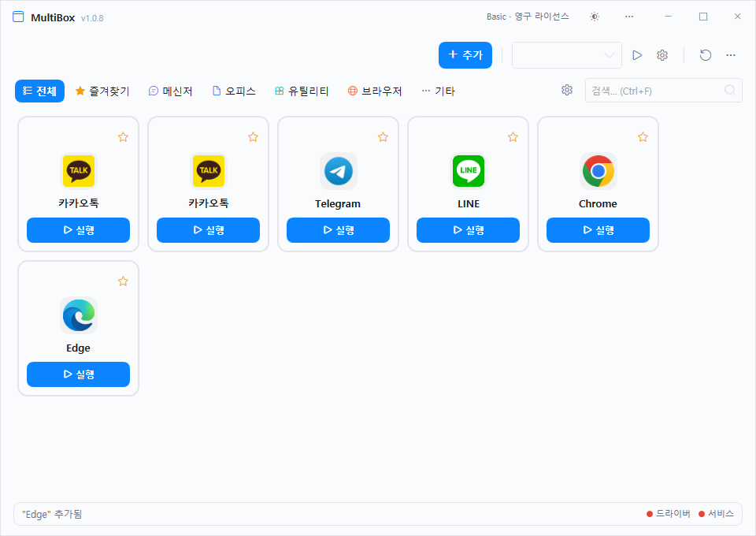
Task: Open the empty profile dropdown in toolbar
Action: click(566, 55)
